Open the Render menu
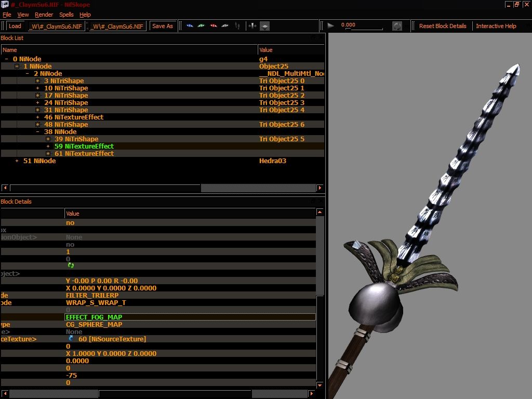 (44, 15)
